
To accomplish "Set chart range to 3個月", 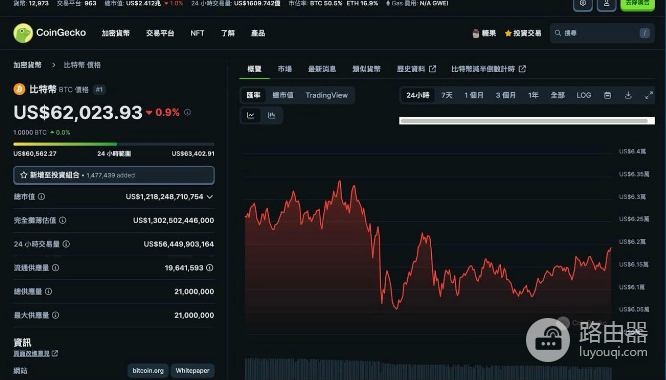I will click(505, 95).
